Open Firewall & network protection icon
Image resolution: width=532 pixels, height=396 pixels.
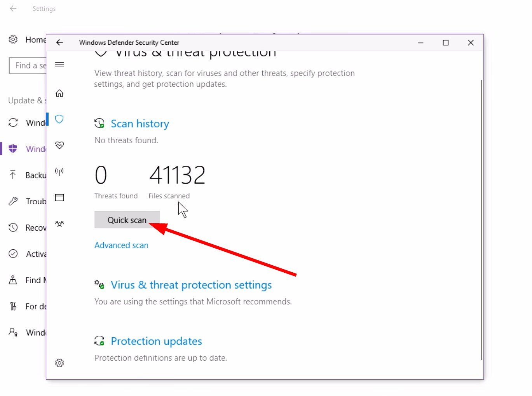tap(59, 171)
